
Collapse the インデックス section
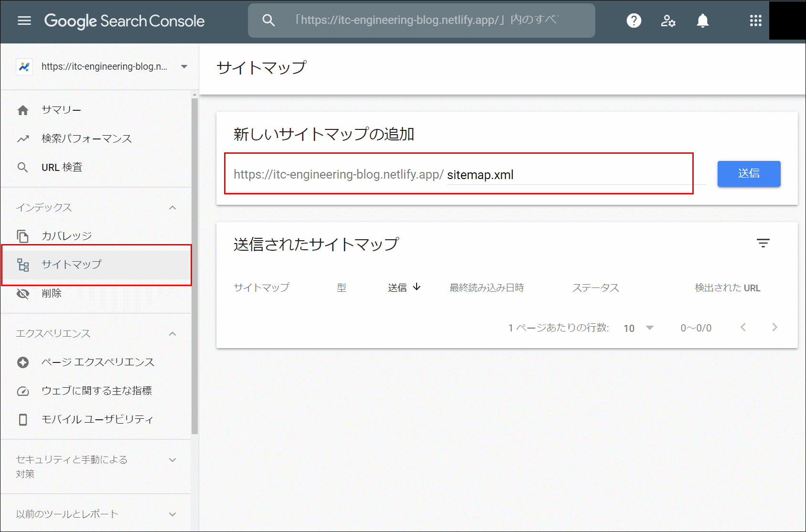pos(172,207)
